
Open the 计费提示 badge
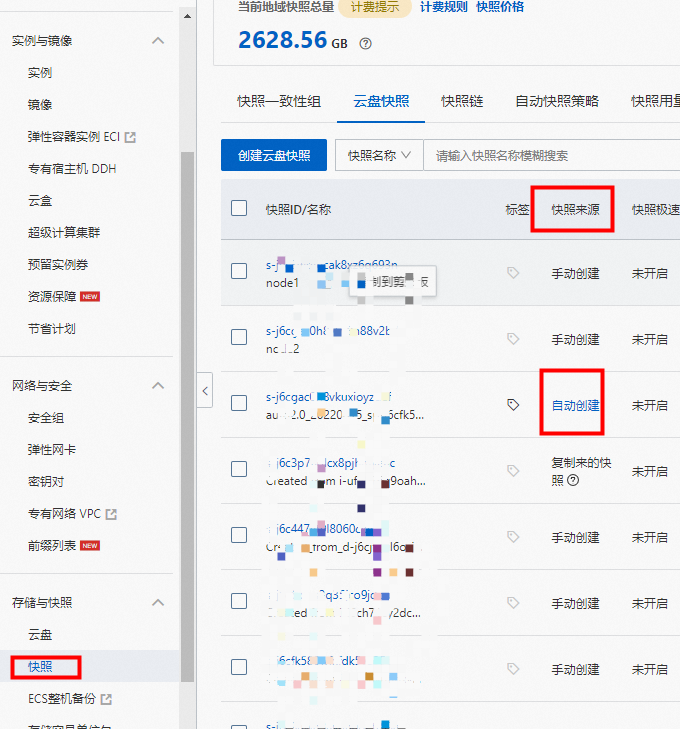point(375,7)
